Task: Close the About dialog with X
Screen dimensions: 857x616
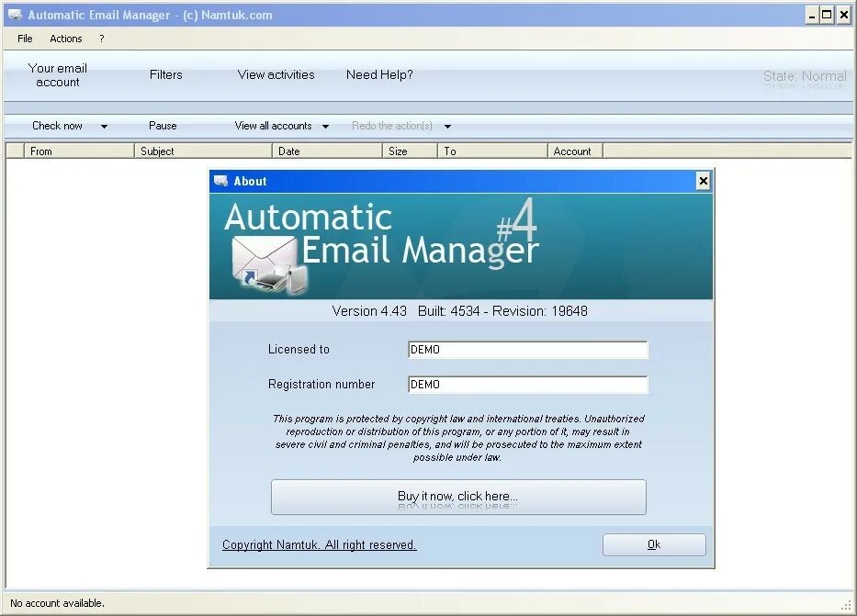Action: 704,181
